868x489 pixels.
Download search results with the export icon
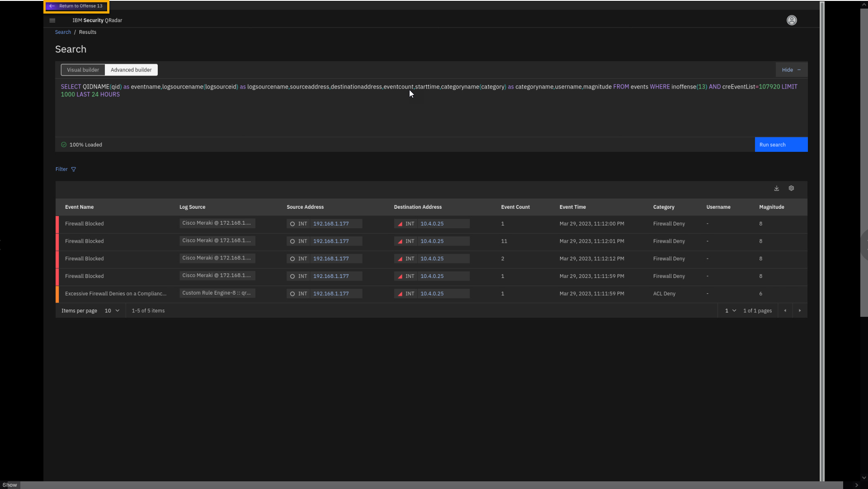coord(777,188)
